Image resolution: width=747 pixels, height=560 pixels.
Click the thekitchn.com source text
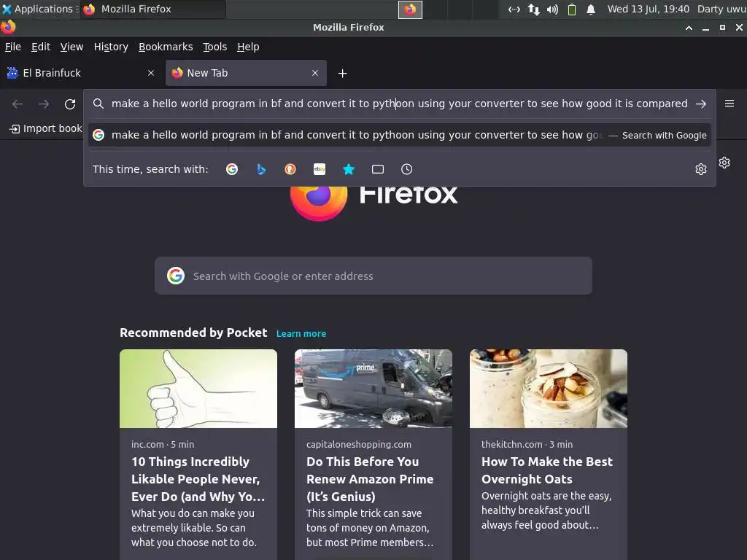coord(511,444)
